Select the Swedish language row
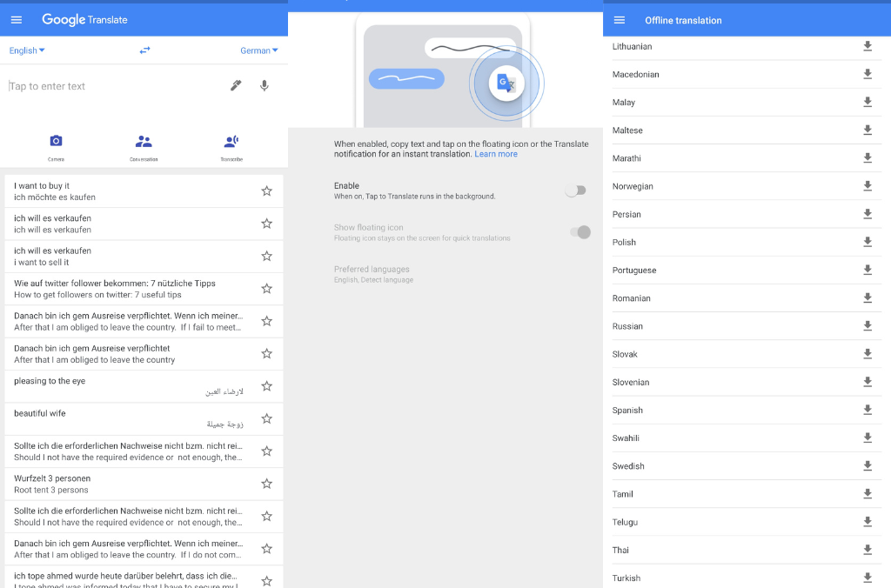This screenshot has height=588, width=891. pyautogui.click(x=747, y=466)
